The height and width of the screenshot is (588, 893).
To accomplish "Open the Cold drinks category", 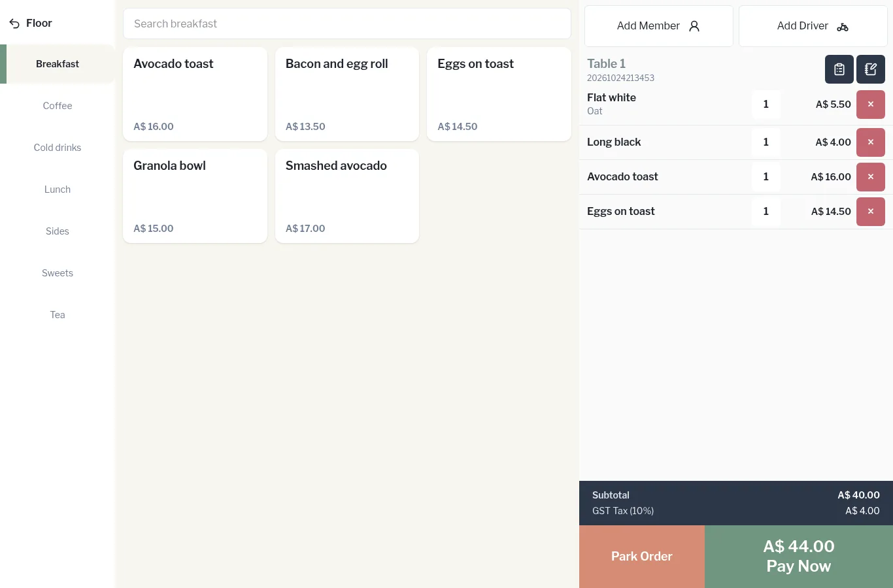I will point(58,148).
